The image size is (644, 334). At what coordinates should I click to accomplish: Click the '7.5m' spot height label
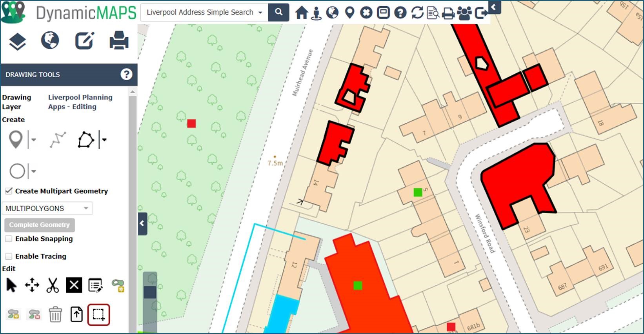tap(275, 163)
